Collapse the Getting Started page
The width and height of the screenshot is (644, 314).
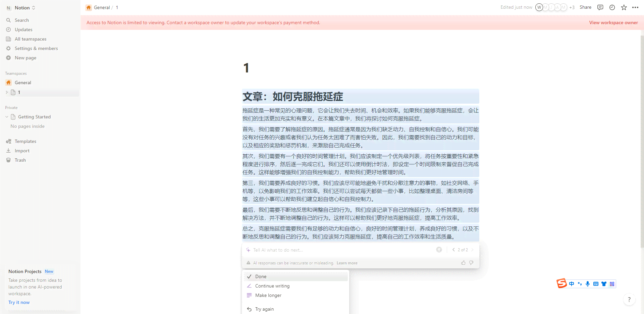pos(7,117)
